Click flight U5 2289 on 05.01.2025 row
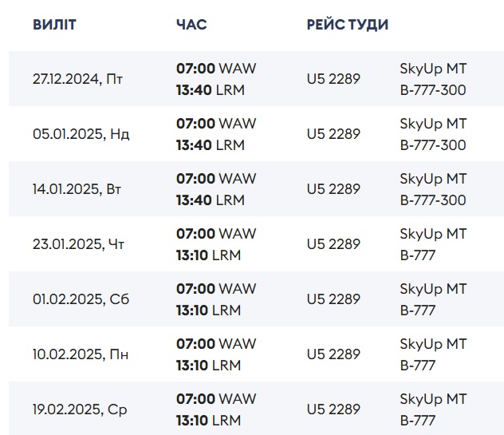 (333, 134)
